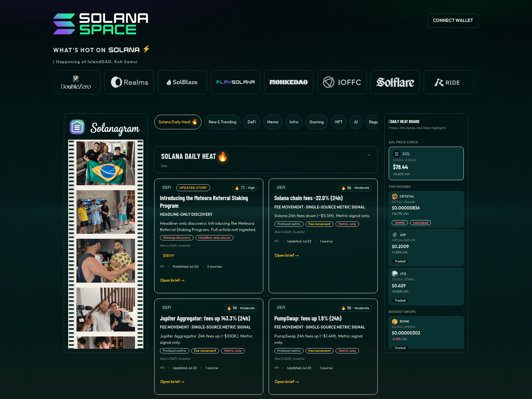
Task: Open the PlaySolana partner logo tile
Action: pyautogui.click(x=235, y=82)
